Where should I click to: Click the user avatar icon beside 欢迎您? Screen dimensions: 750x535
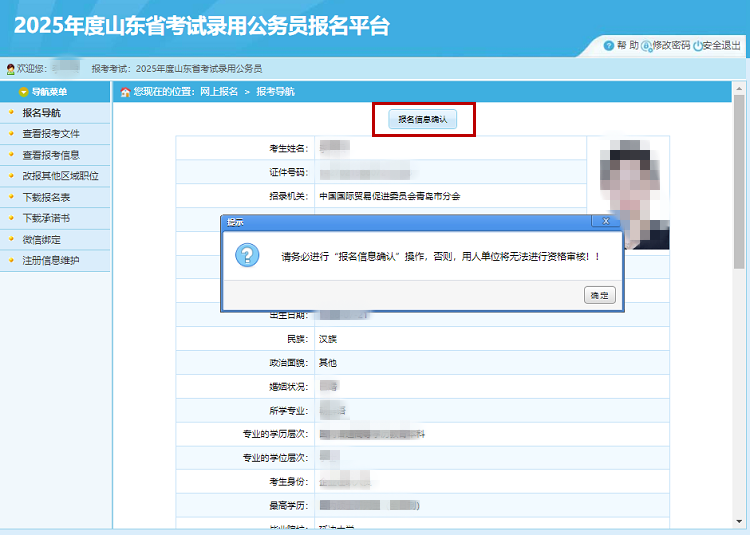click(x=11, y=69)
